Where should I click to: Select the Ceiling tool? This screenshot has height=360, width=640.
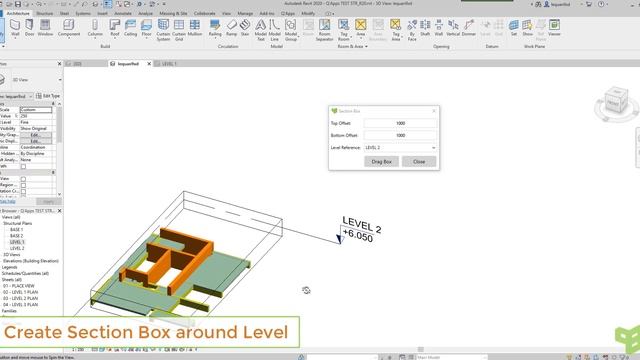click(x=131, y=28)
